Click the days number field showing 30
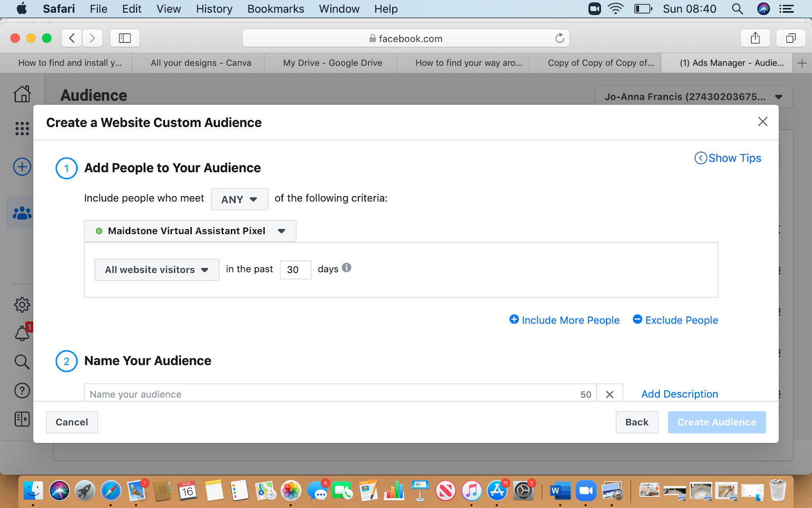 pyautogui.click(x=295, y=269)
